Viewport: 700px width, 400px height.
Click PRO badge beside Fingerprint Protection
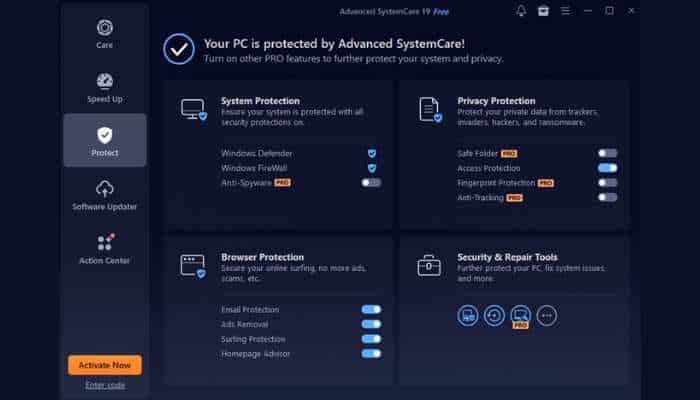[x=546, y=183]
